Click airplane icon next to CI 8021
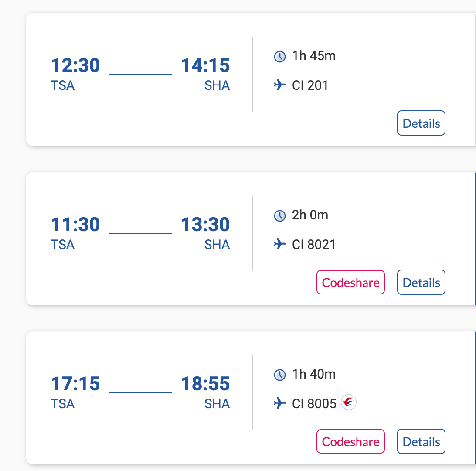The width and height of the screenshot is (476, 471). (x=279, y=244)
